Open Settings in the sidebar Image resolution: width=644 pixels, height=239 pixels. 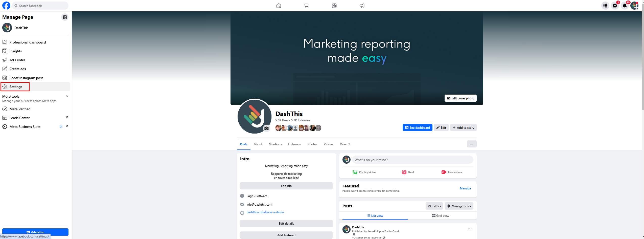coord(35,87)
